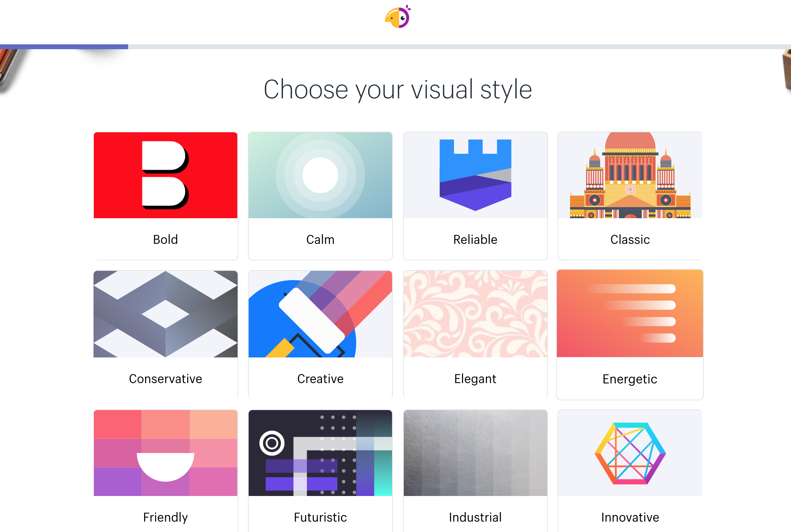Select the red Bold style illustration

point(166,175)
